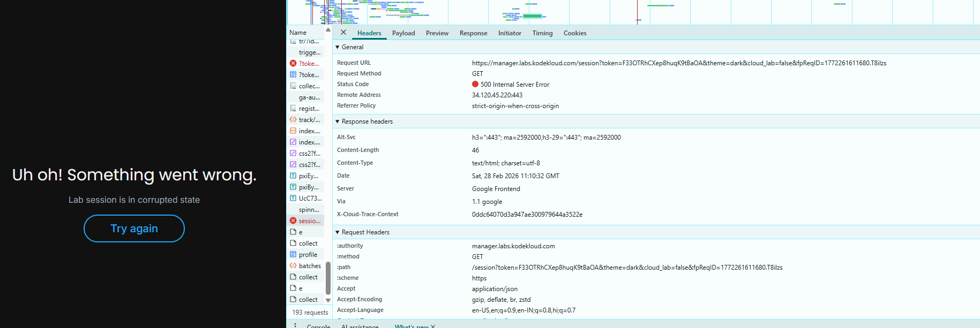
Task: Select the 'track/...' JSON request icon
Action: (293, 120)
